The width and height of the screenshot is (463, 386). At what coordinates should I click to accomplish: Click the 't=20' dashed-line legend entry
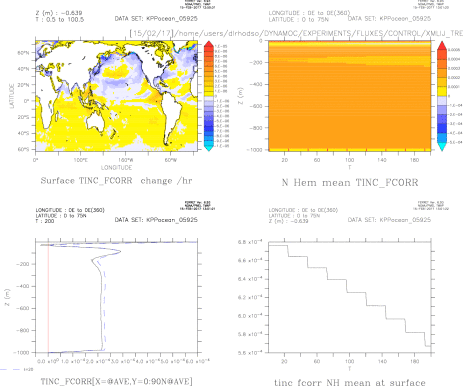[17, 370]
